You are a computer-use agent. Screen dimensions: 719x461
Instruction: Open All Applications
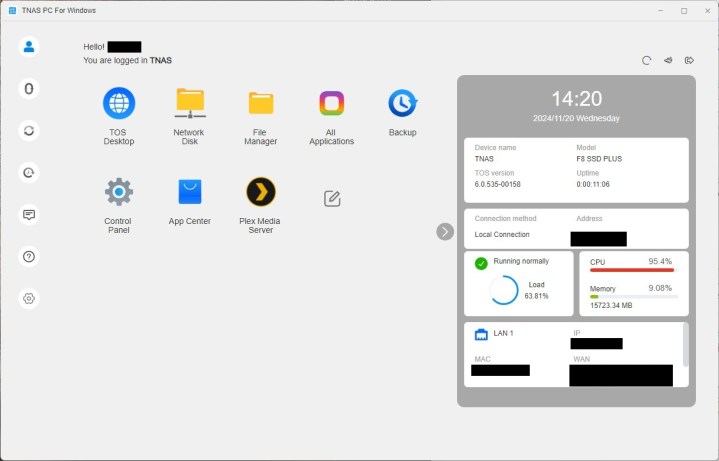(x=331, y=103)
